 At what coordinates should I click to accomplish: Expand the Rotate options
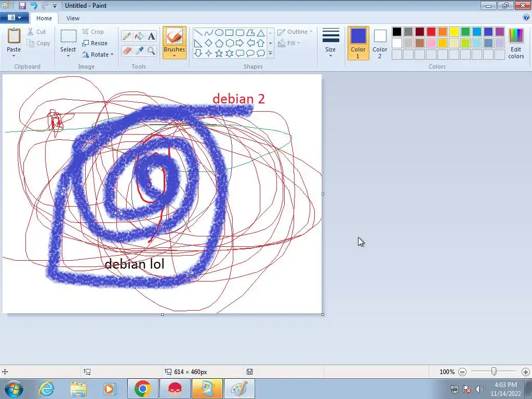click(112, 54)
